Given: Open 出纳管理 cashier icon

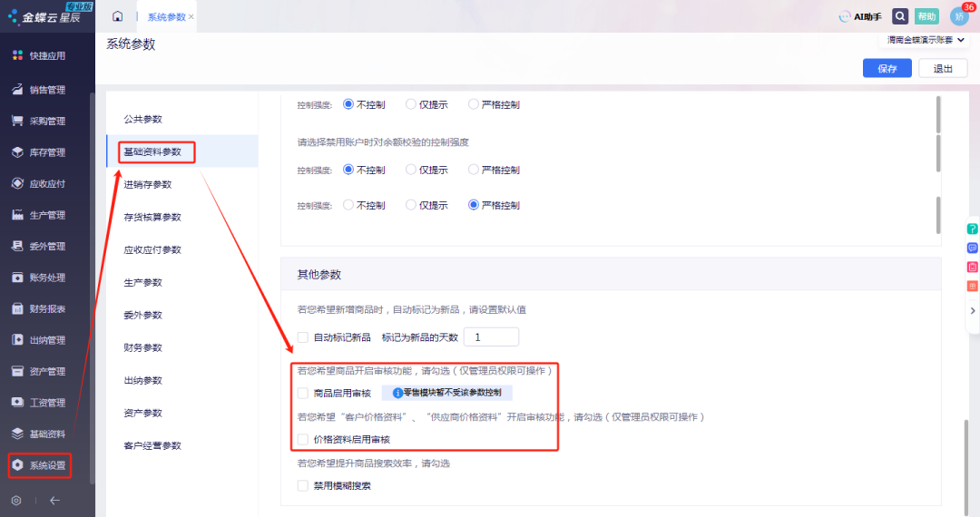Looking at the screenshot, I should (17, 339).
